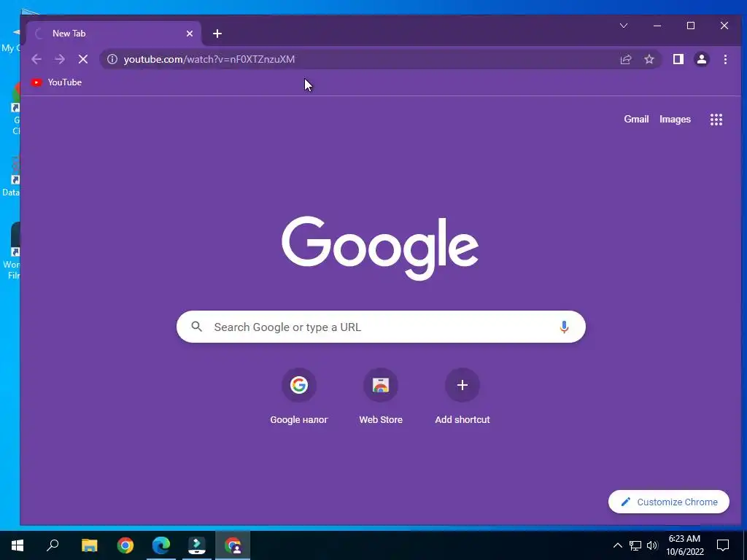Click the address bar URL text
747x560 pixels.
pos(209,59)
